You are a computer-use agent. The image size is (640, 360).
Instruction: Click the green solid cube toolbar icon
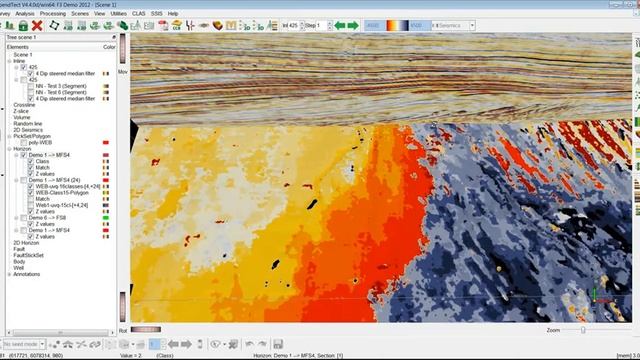[x=122, y=26]
